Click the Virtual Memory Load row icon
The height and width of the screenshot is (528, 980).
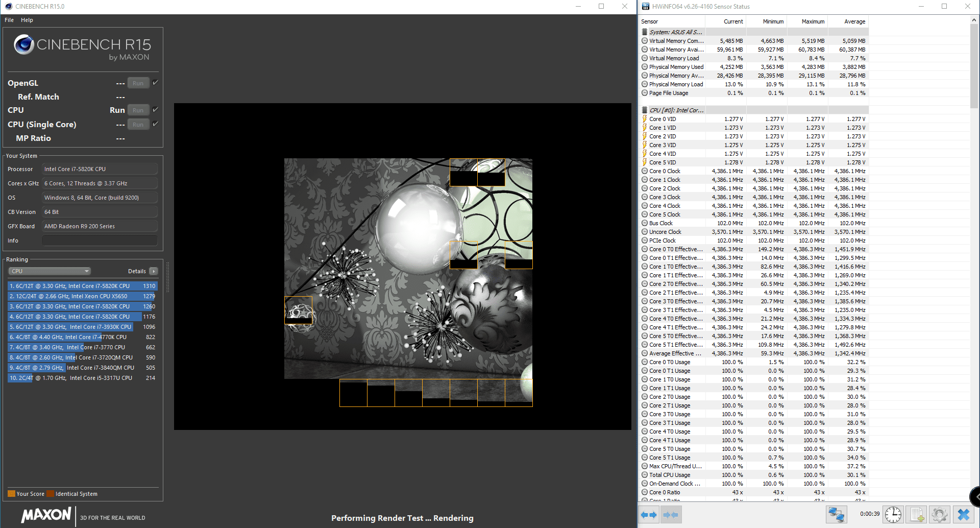pyautogui.click(x=645, y=58)
